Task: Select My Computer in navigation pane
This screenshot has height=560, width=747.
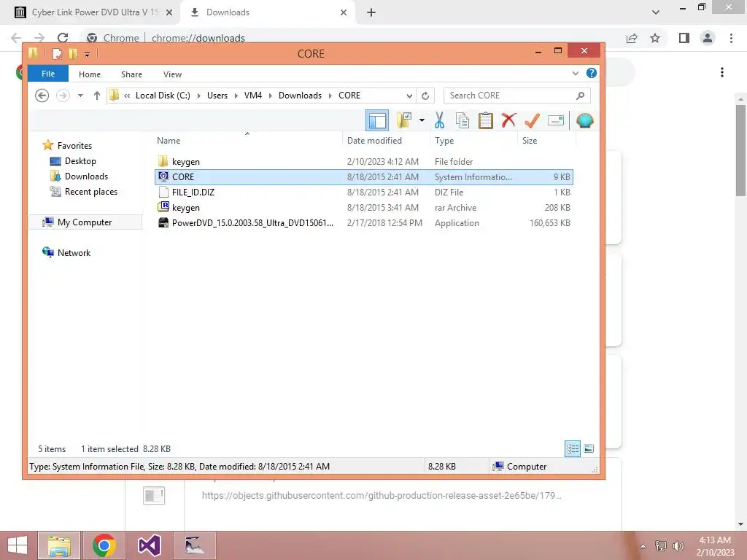Action: click(x=85, y=222)
